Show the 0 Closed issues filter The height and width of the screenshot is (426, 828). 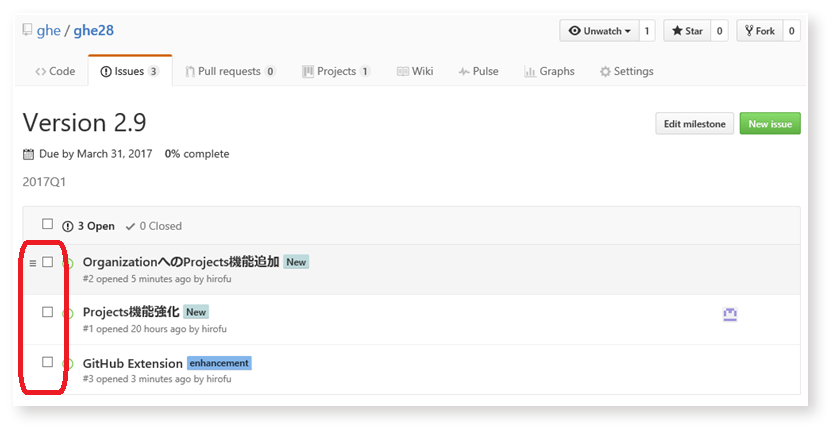[x=154, y=226]
